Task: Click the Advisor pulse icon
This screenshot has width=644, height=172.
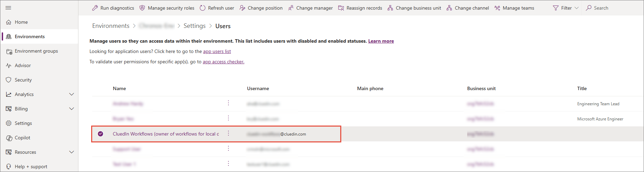Action: (x=9, y=65)
